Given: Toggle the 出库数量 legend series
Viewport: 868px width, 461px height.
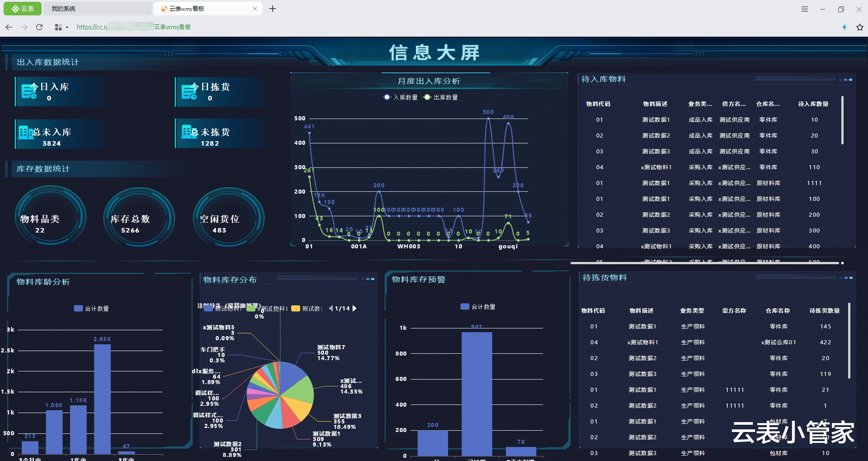Looking at the screenshot, I should [440, 97].
